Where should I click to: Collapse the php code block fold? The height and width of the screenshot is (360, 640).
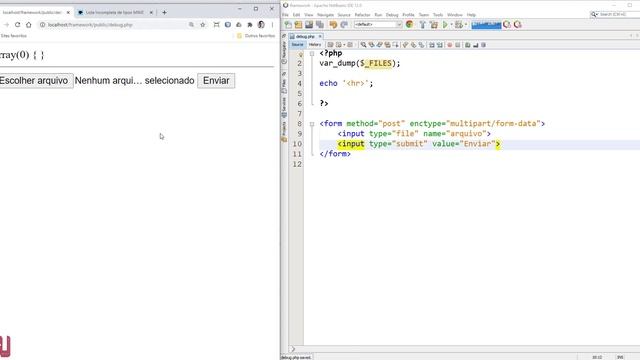pyautogui.click(x=312, y=53)
